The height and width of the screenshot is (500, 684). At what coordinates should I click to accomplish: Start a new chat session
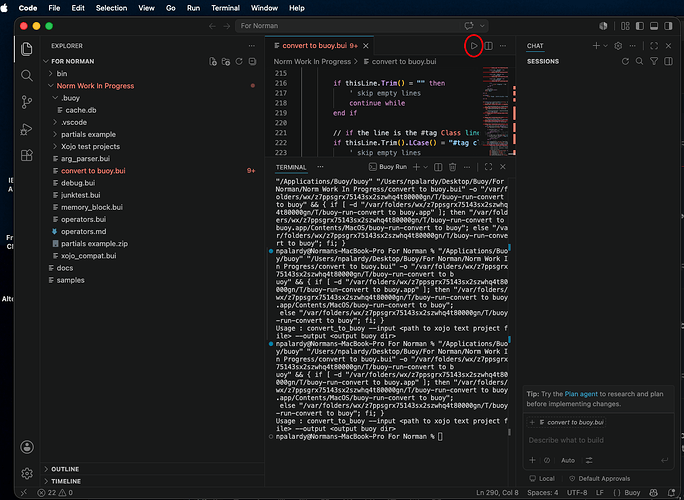point(596,46)
